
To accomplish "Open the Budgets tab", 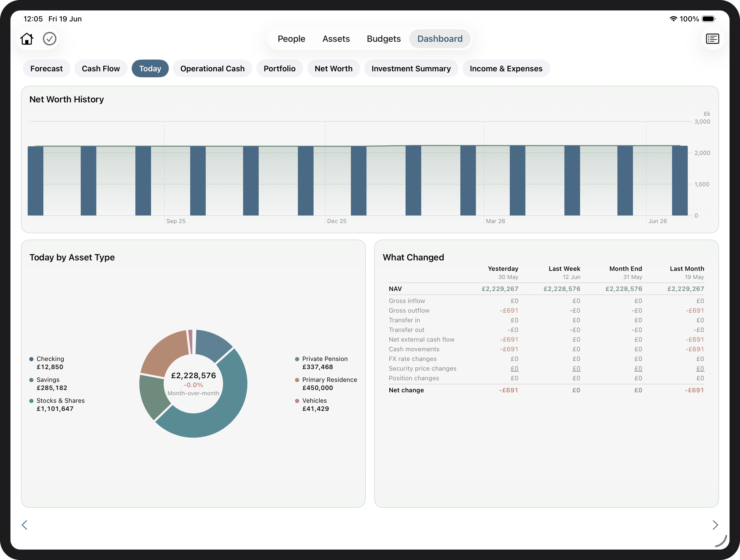I will [x=384, y=39].
